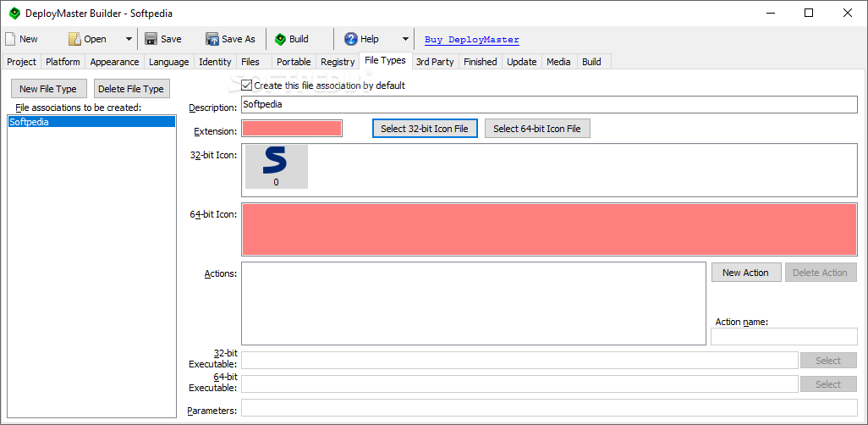Follow the Buy DeployMaster link
The image size is (868, 425).
472,39
